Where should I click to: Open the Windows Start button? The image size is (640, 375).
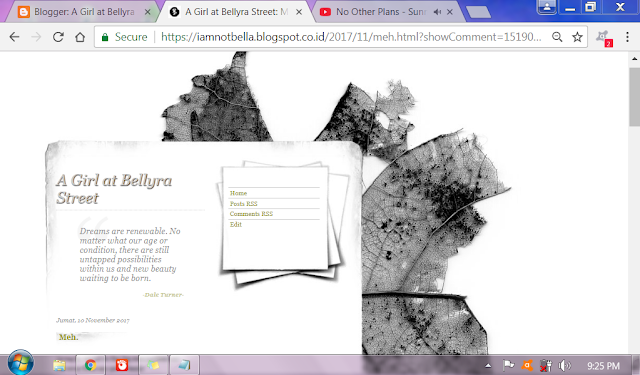(x=20, y=363)
